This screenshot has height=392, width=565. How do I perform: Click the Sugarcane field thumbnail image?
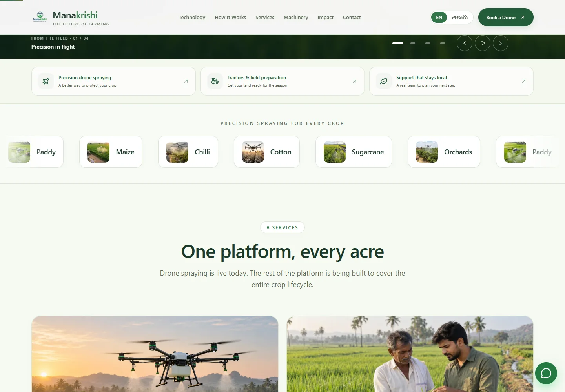point(335,152)
